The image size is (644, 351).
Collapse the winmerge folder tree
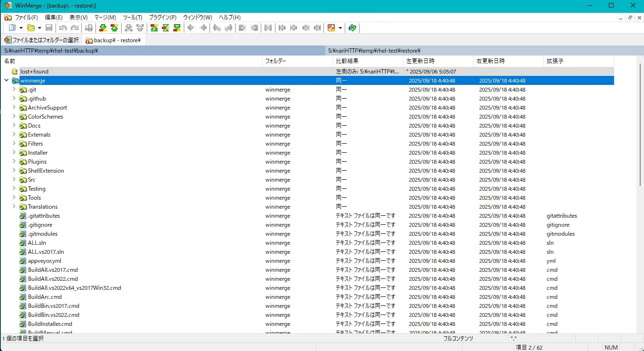[6, 80]
